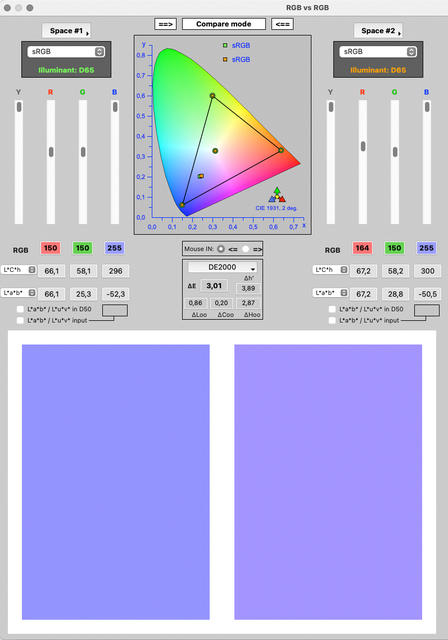The image size is (448, 640).
Task: Click the Space #2 red value field 164
Action: tap(362, 248)
